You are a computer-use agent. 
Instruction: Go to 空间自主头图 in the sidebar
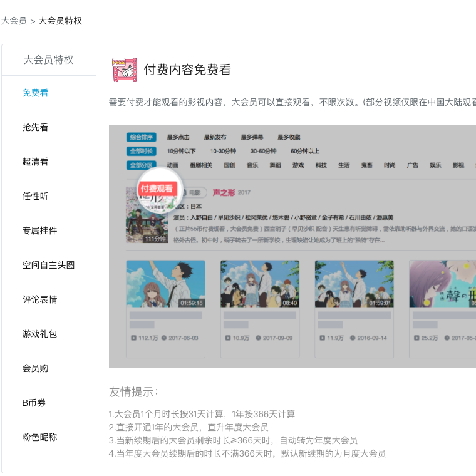click(x=48, y=265)
